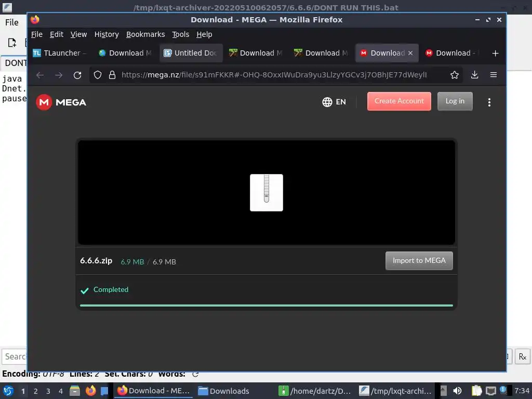This screenshot has height=399, width=532.
Task: Switch to last MEGA Download tab
Action: (x=453, y=54)
